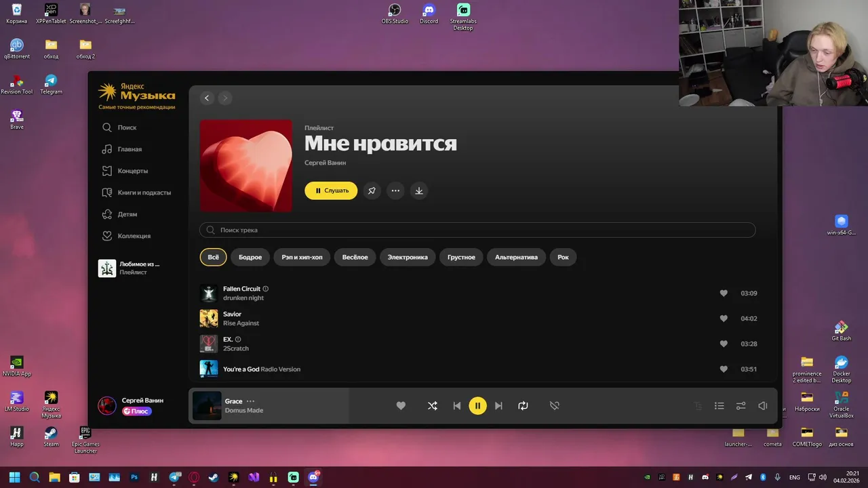Skip to the next track
Image resolution: width=868 pixels, height=488 pixels.
click(x=498, y=406)
